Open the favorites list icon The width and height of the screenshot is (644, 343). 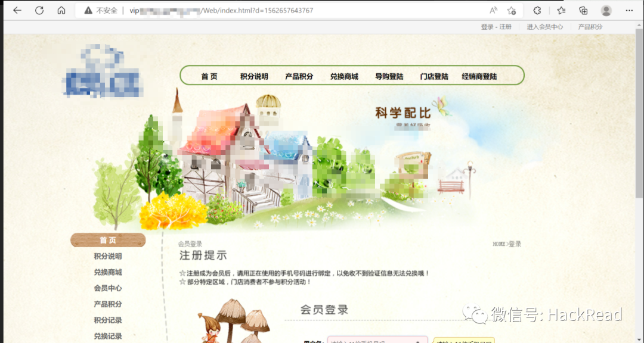click(561, 11)
